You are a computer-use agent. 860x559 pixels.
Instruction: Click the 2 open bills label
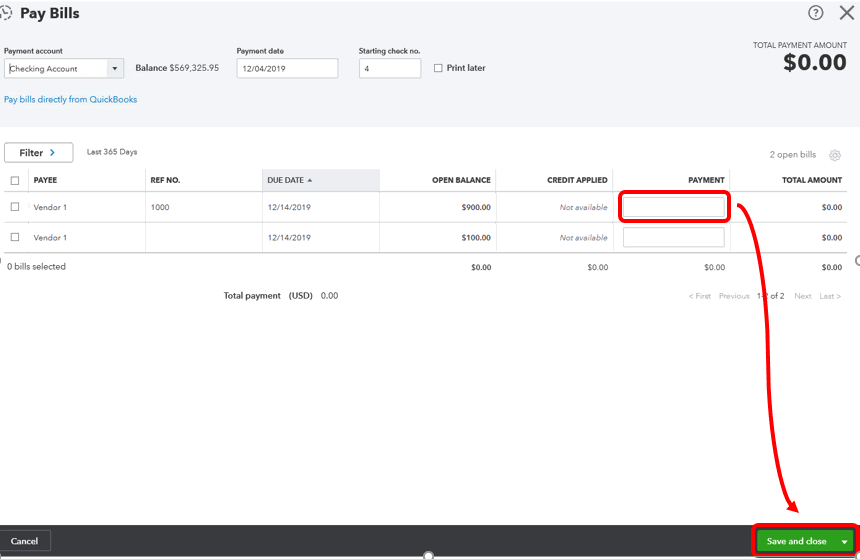pyautogui.click(x=793, y=155)
